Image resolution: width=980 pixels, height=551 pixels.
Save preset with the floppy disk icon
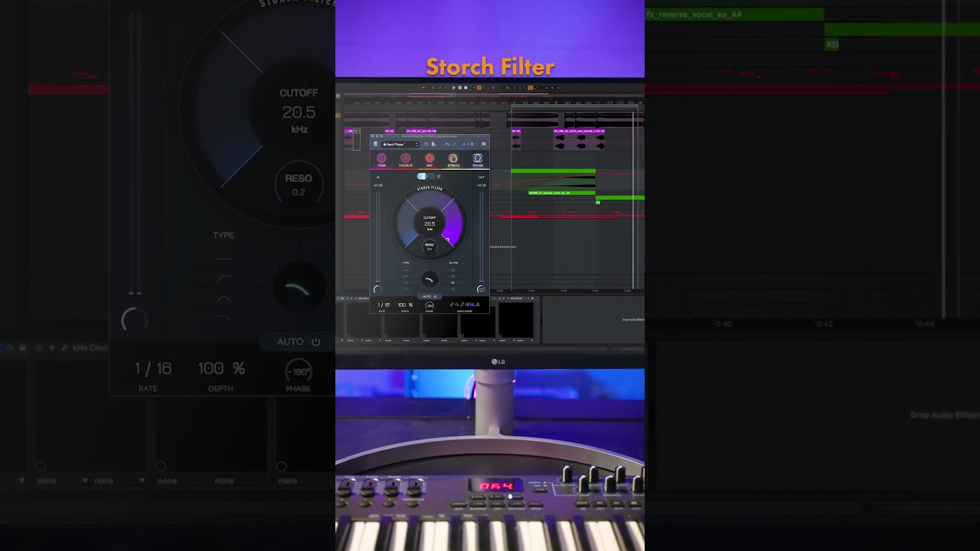[426, 144]
